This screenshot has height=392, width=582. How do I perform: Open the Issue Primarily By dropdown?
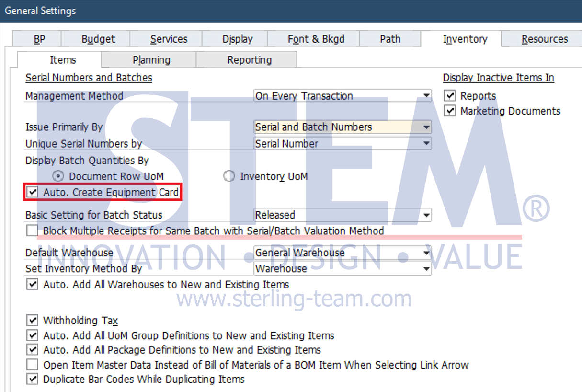tap(426, 127)
